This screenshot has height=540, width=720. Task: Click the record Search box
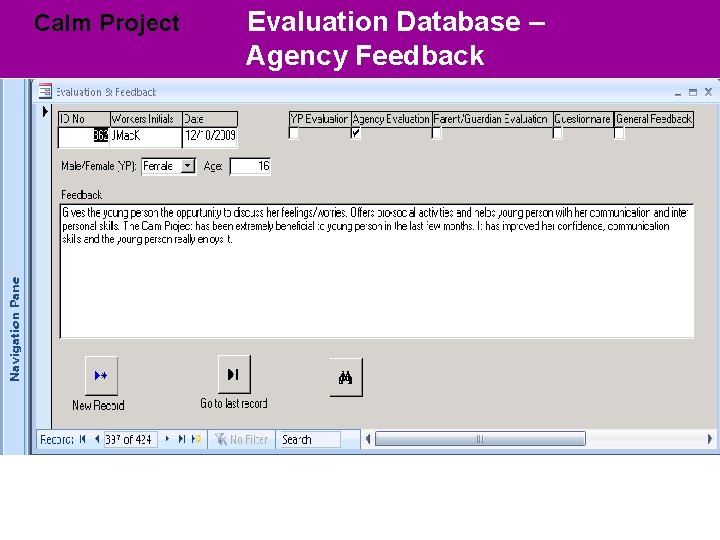coord(310,439)
